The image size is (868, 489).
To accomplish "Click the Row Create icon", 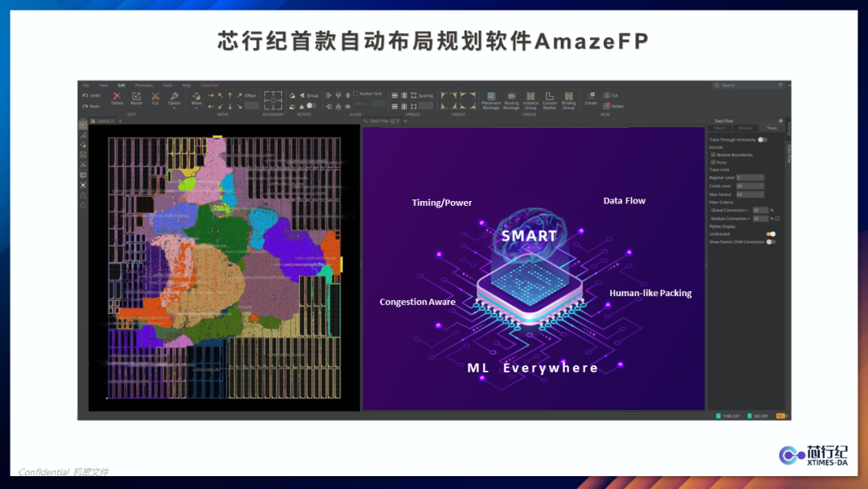I will (592, 96).
